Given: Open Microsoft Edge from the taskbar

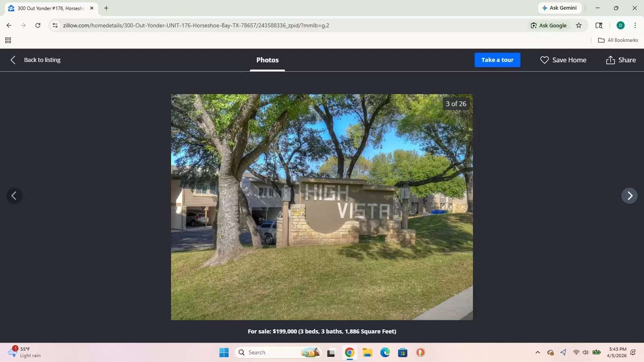Looking at the screenshot, I should [x=385, y=353].
